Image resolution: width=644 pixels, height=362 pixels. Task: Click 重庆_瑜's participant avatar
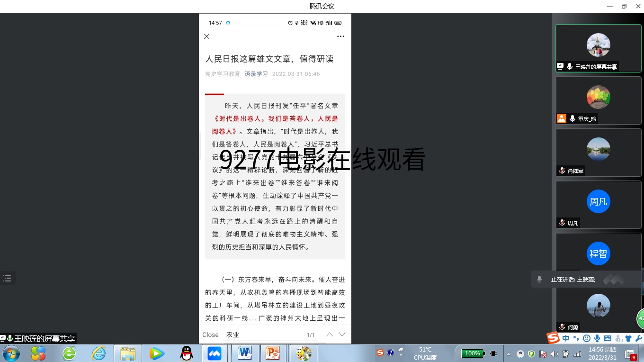tap(599, 97)
